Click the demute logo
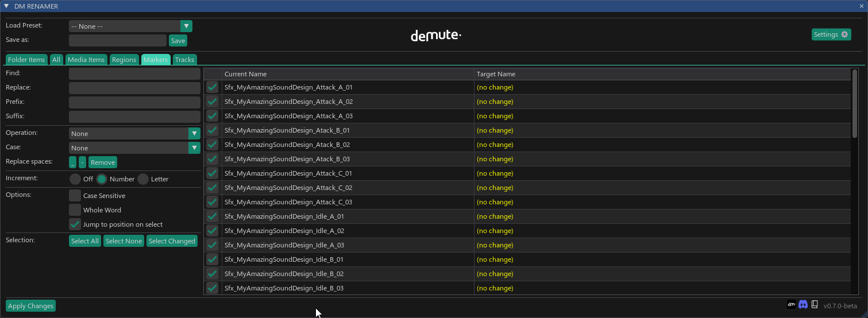This screenshot has width=868, height=318. click(436, 36)
